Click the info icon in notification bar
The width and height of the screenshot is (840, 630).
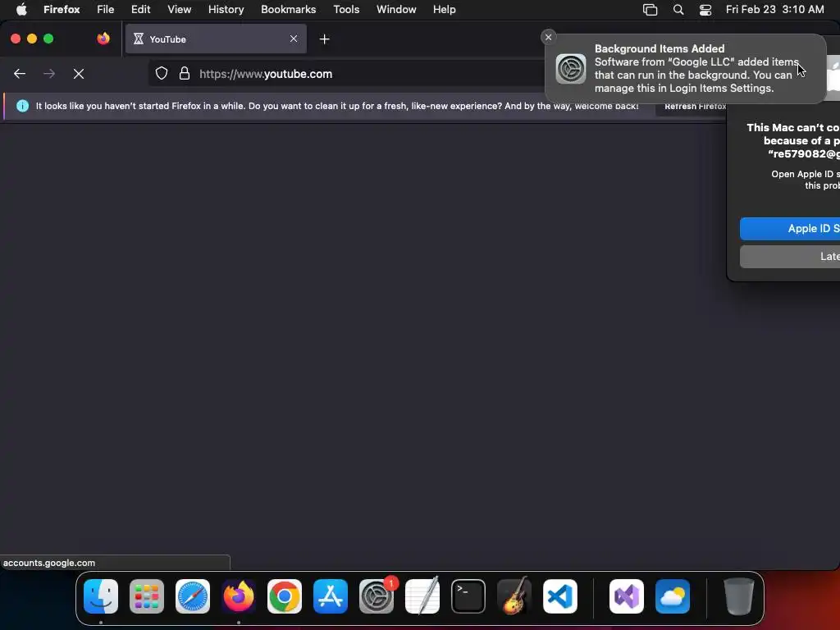pyautogui.click(x=22, y=106)
